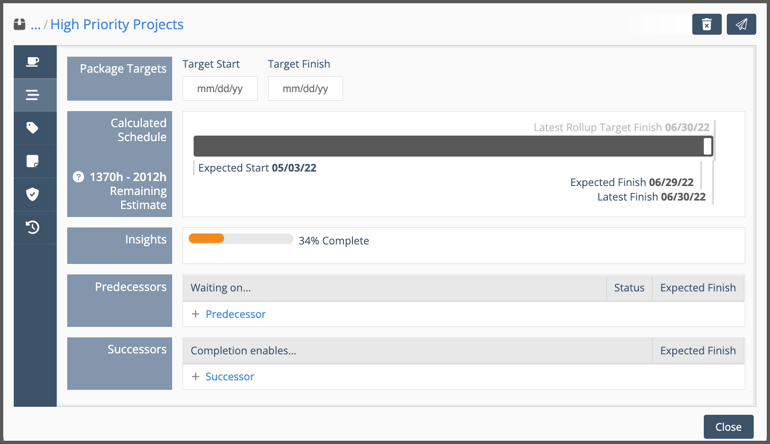Click the paper plane send button

click(741, 24)
